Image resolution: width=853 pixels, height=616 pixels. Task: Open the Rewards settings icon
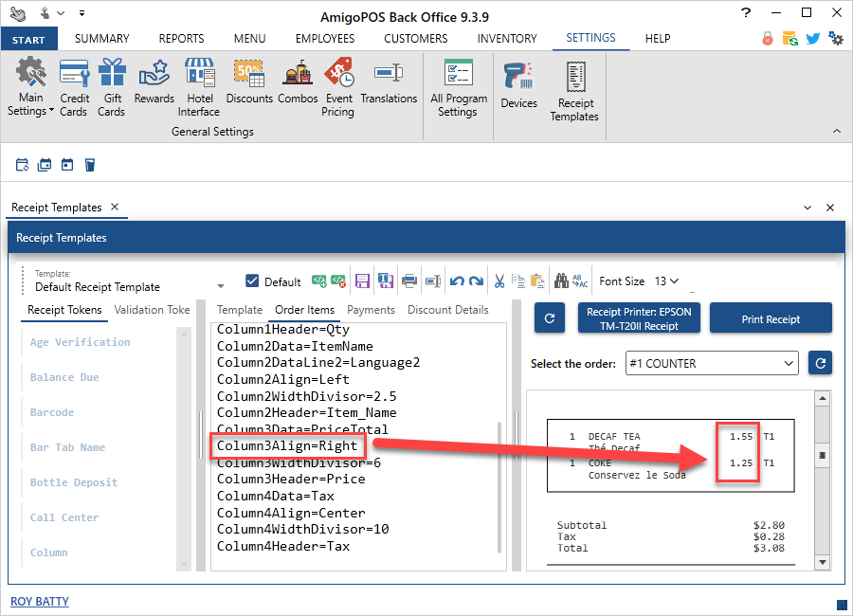tap(154, 82)
